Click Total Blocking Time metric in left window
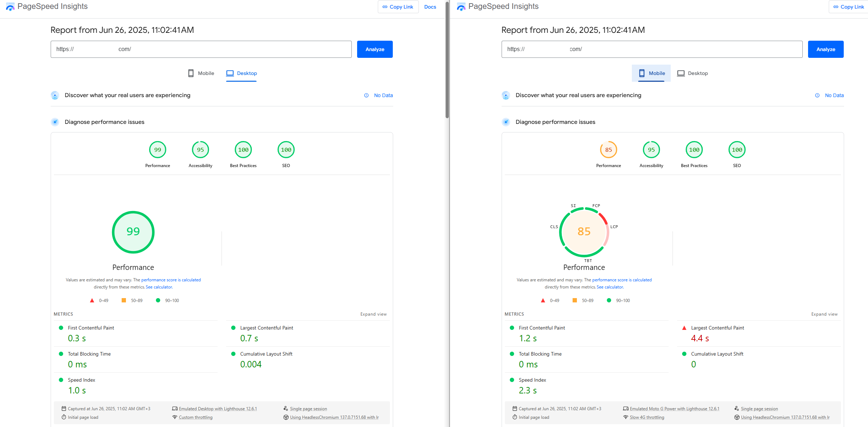The width and height of the screenshot is (868, 427). click(136, 360)
